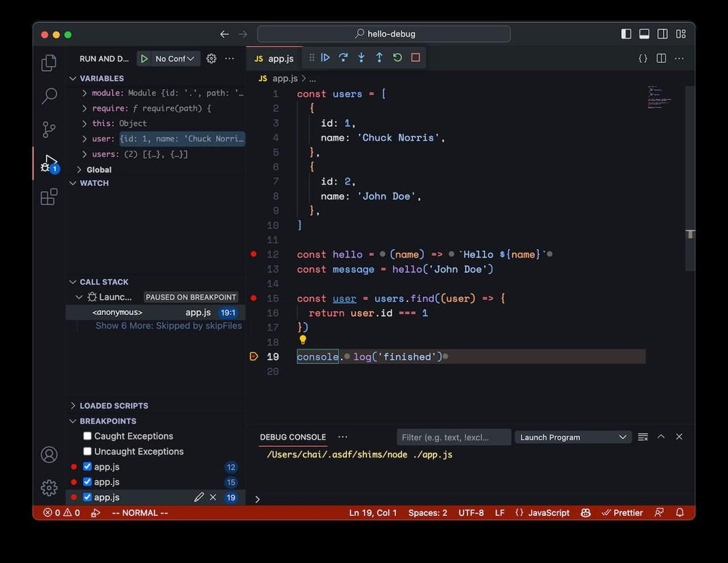Viewport: 728px width, 563px height.
Task: Grab the debug toolbar drag handle
Action: pyautogui.click(x=312, y=58)
